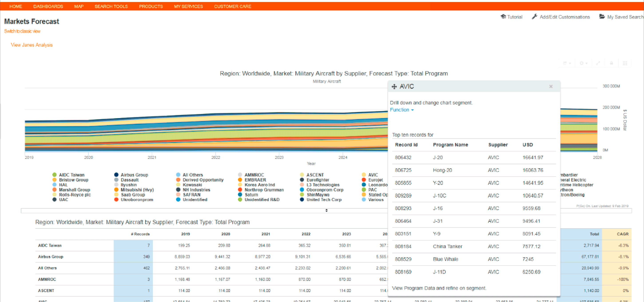Screen dimensions: 644x302
Task: Click the AIDC Taiwan green legend swatch
Action: (x=54, y=175)
